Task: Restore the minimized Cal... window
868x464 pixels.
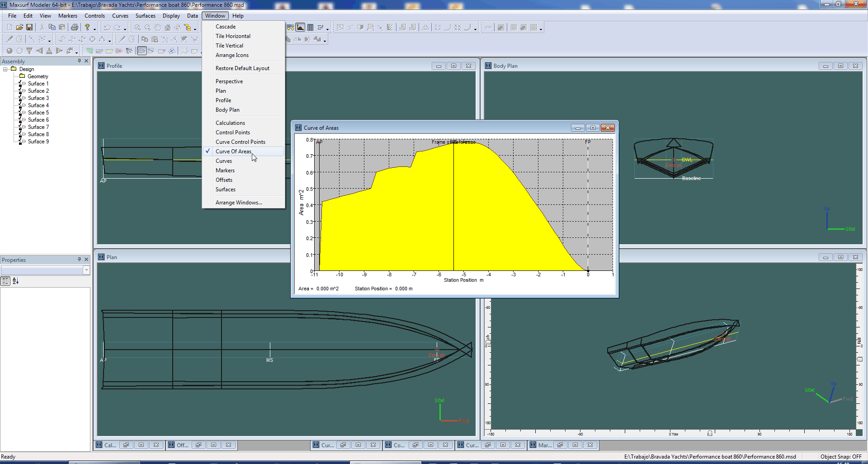Action: click(126, 445)
